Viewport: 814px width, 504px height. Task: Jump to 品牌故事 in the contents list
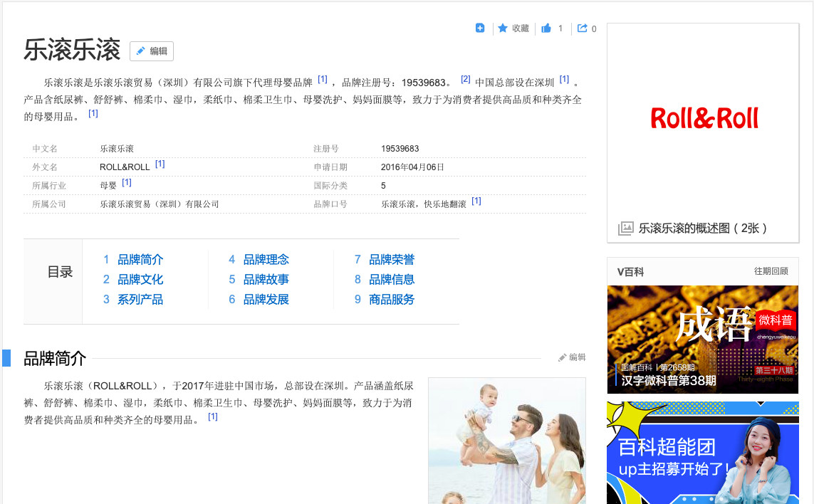266,279
